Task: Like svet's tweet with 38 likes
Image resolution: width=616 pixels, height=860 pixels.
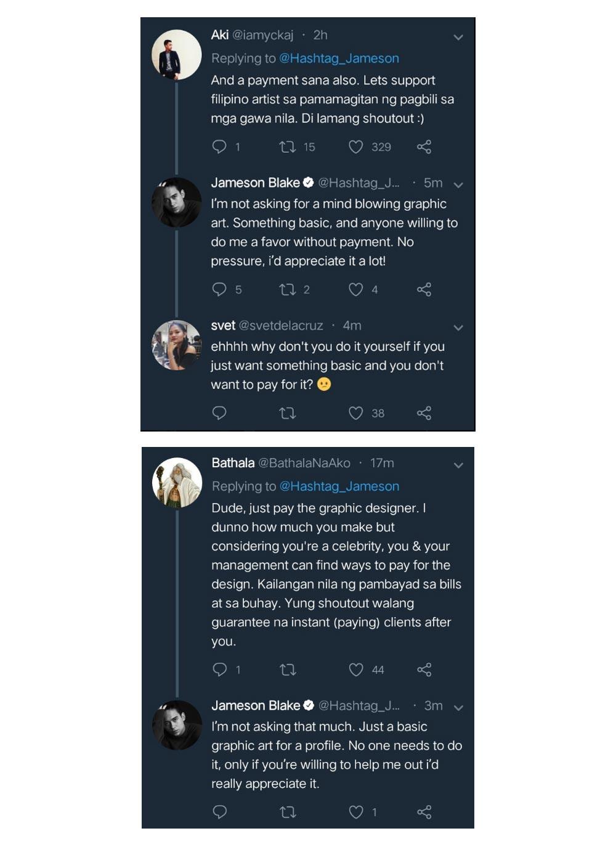Action: pyautogui.click(x=356, y=413)
